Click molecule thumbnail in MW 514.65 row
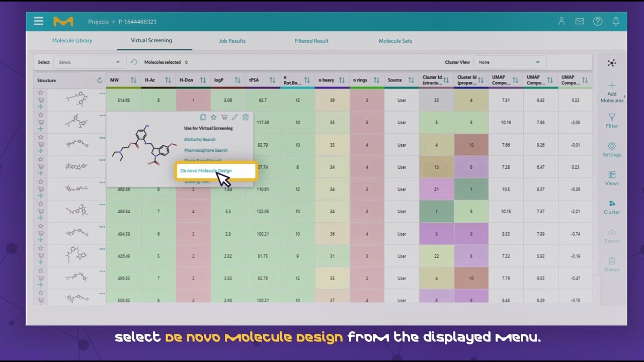Image resolution: width=644 pixels, height=362 pixels. click(76, 100)
